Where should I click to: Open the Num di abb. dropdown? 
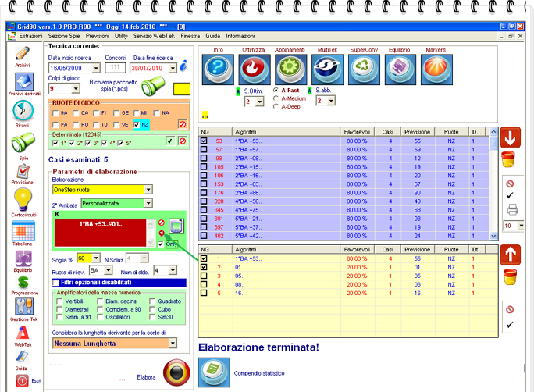173,270
